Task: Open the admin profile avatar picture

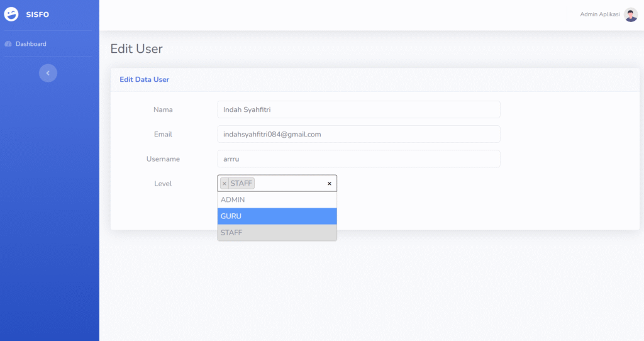Action: point(631,14)
